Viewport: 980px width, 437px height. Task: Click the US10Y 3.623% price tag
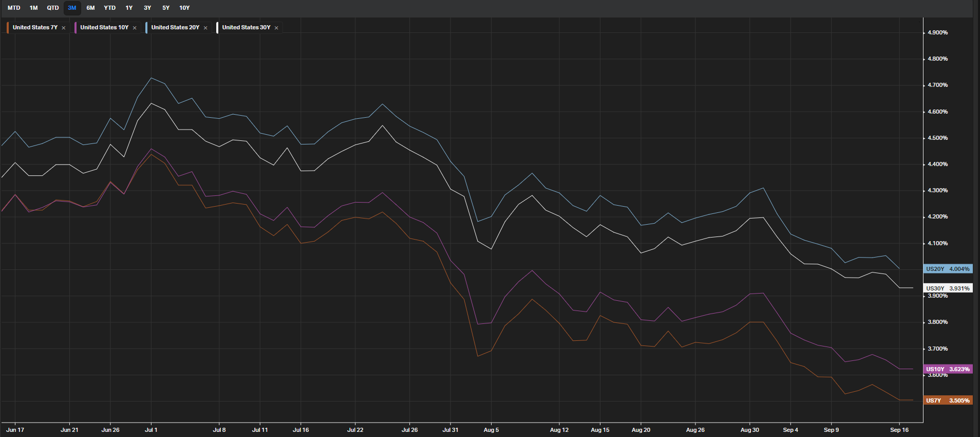948,369
